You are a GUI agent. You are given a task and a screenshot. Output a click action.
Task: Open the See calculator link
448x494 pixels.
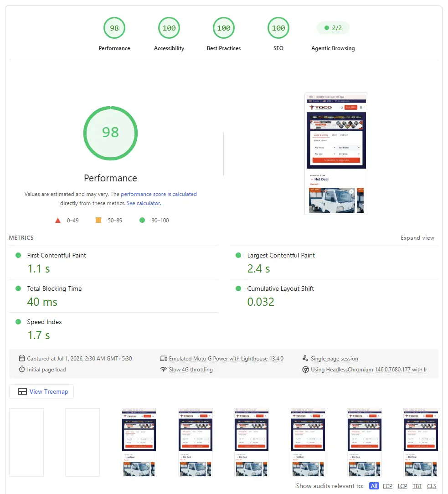tap(144, 203)
